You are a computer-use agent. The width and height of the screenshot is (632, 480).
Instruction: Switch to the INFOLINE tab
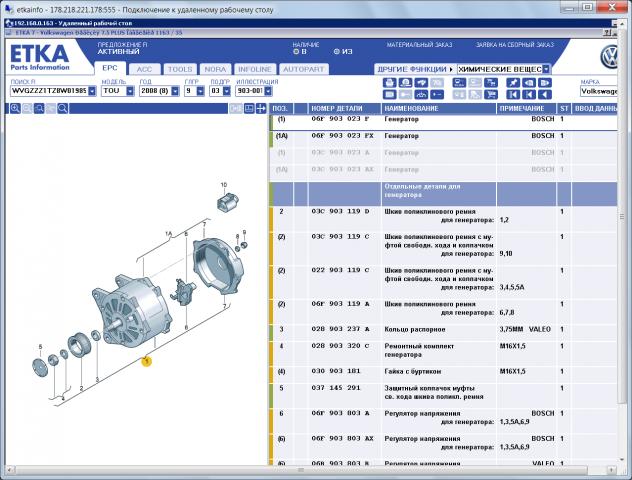coord(255,69)
